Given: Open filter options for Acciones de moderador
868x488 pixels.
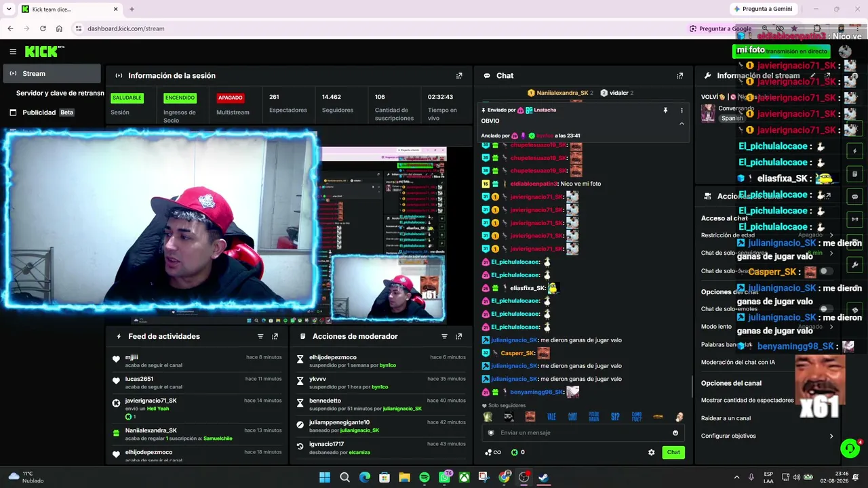Looking at the screenshot, I should click(x=445, y=336).
